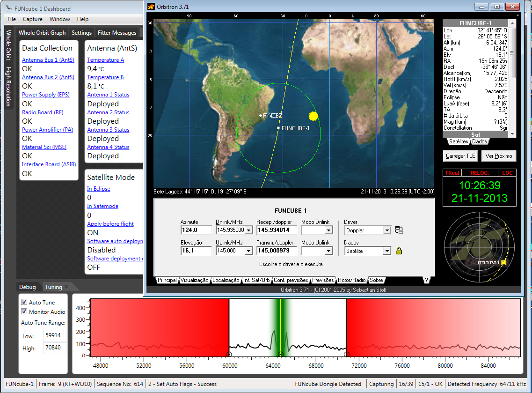Click the upper tuning range marker near 71000
Viewport: 532px width, 393px height.
(x=346, y=354)
